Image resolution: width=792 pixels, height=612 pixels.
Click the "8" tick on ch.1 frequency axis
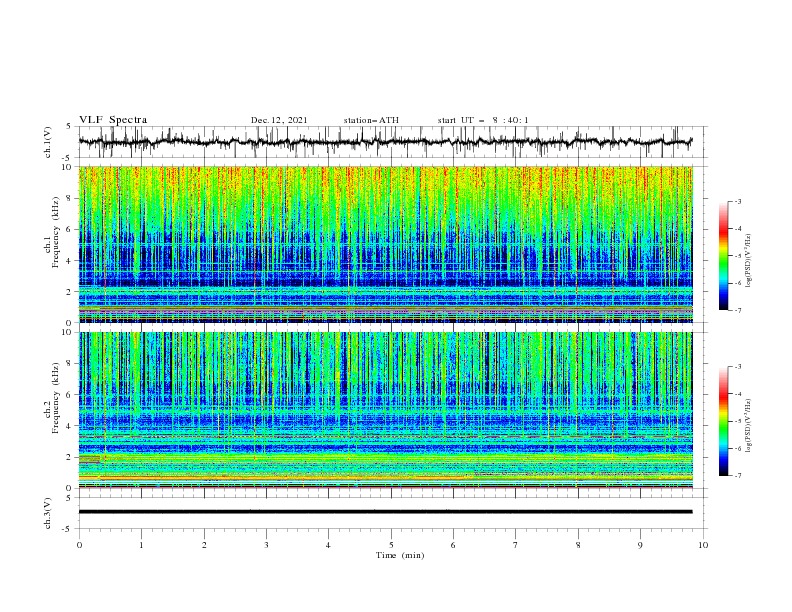pyautogui.click(x=70, y=198)
